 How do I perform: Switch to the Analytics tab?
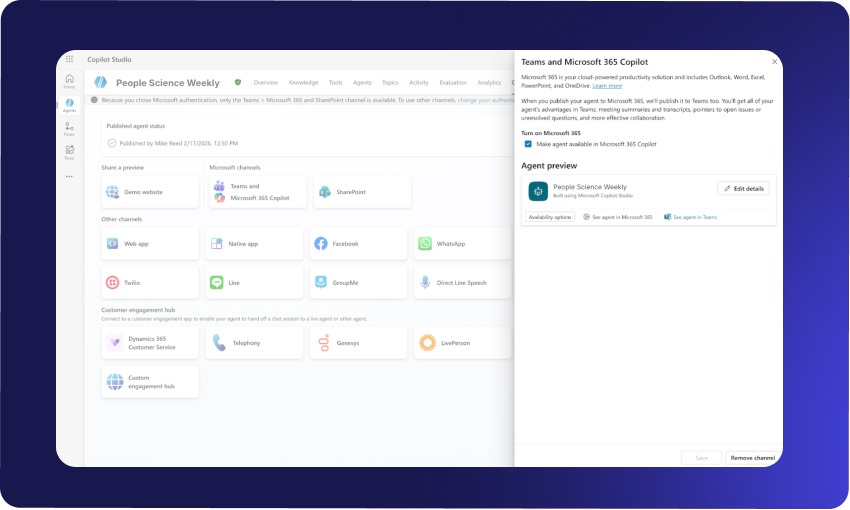coord(489,83)
